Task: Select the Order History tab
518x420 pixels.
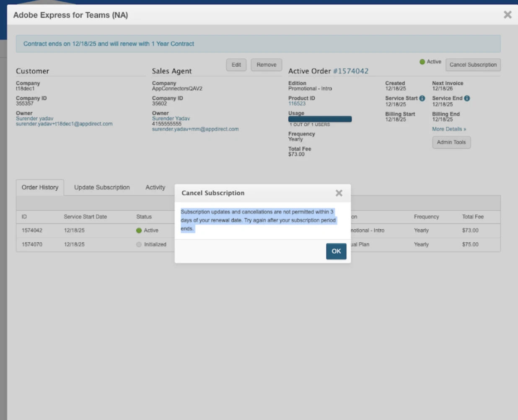Action: point(40,187)
